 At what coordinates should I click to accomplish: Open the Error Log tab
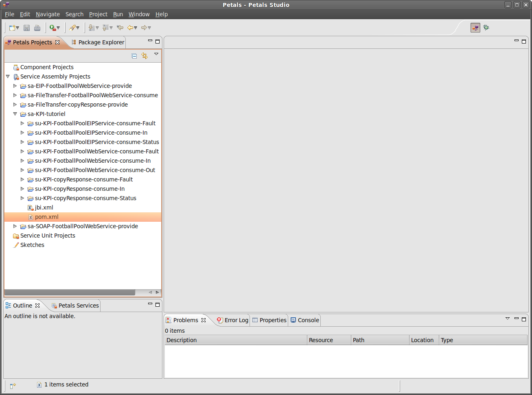point(232,320)
